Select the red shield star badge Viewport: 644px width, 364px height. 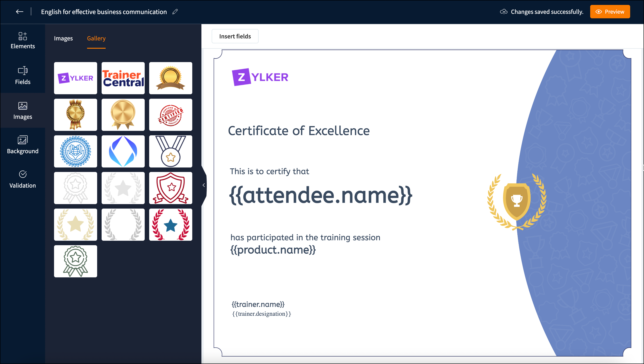(x=171, y=188)
